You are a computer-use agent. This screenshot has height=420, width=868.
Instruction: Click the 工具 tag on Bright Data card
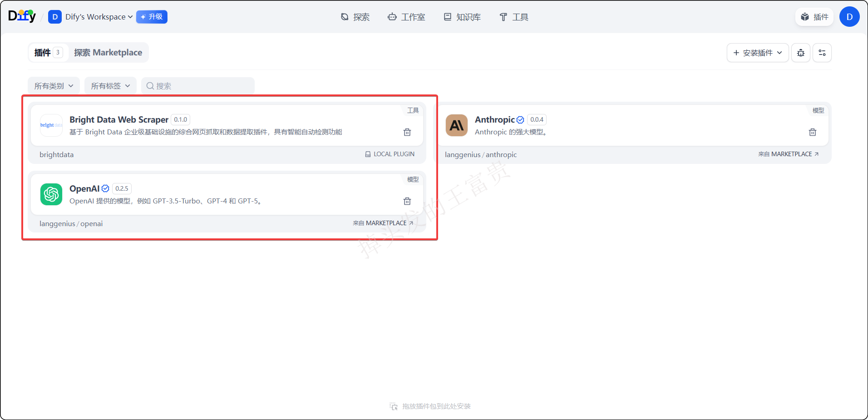(413, 110)
